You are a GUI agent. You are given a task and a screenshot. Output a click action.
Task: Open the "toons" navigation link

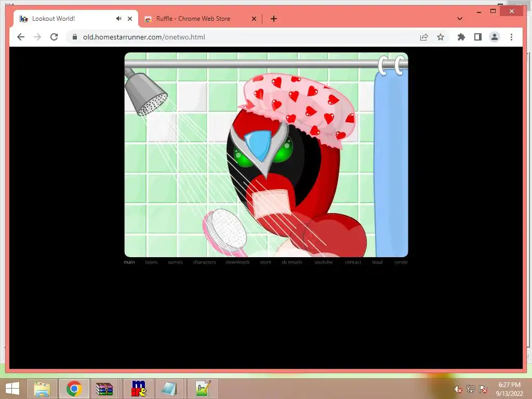[151, 262]
